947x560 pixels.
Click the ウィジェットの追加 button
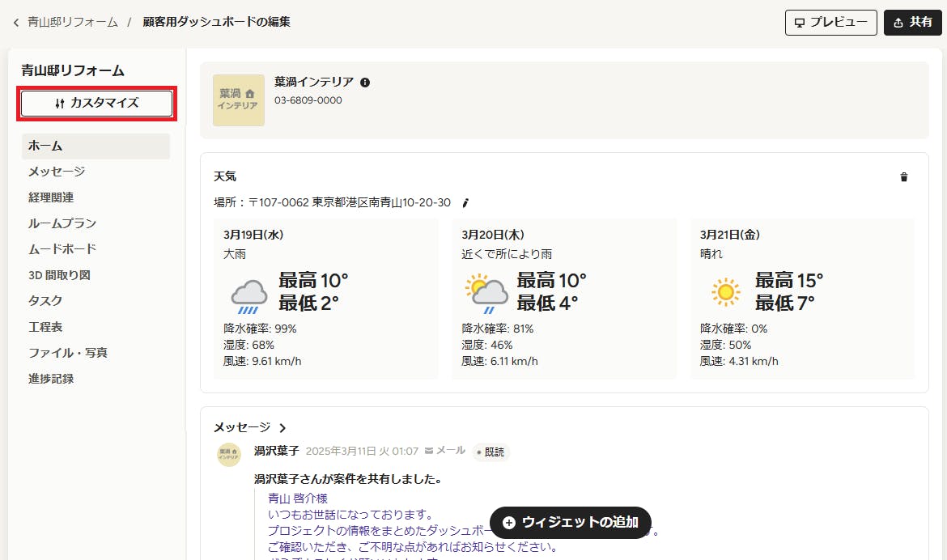coord(571,523)
